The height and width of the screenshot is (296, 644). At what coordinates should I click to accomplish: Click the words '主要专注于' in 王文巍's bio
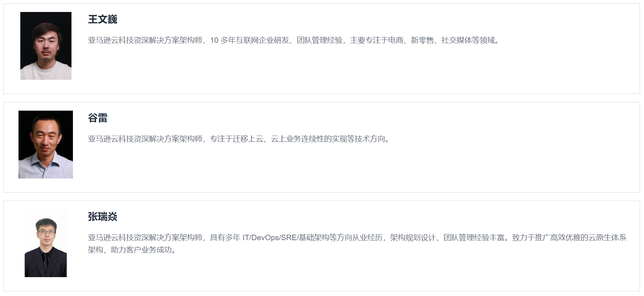(x=369, y=40)
